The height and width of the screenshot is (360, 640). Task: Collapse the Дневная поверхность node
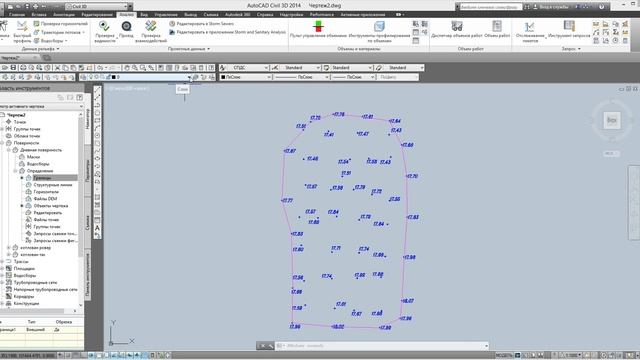tap(9, 150)
